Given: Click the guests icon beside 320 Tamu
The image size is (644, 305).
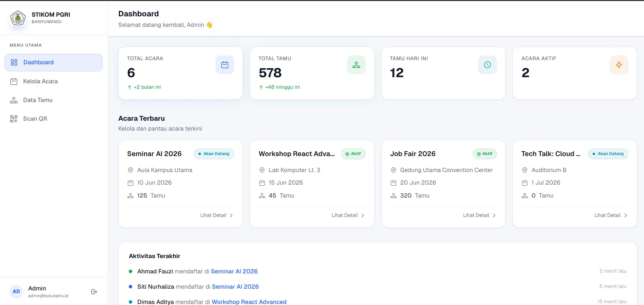Looking at the screenshot, I should (393, 196).
